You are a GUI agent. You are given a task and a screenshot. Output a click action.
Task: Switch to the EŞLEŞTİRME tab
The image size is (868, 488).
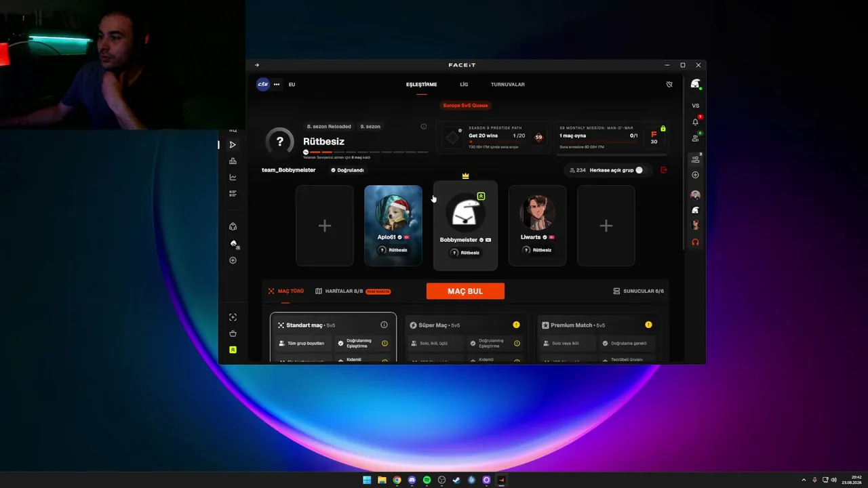tap(421, 85)
